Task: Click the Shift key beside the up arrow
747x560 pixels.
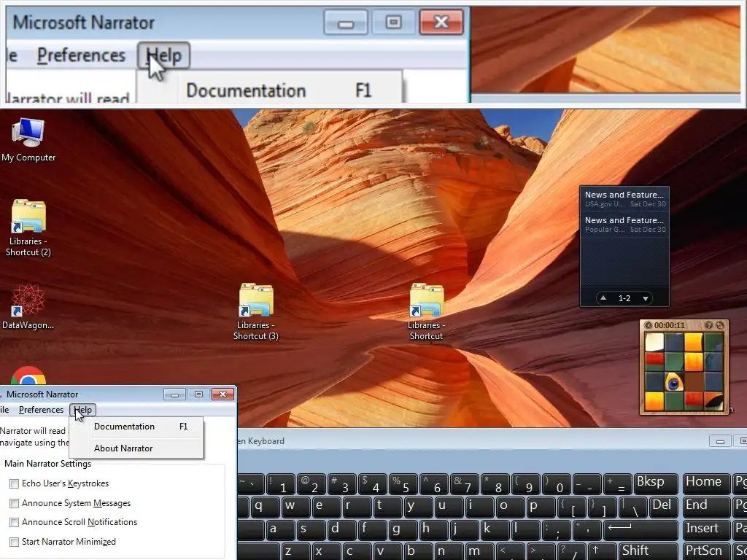Action: point(648,551)
